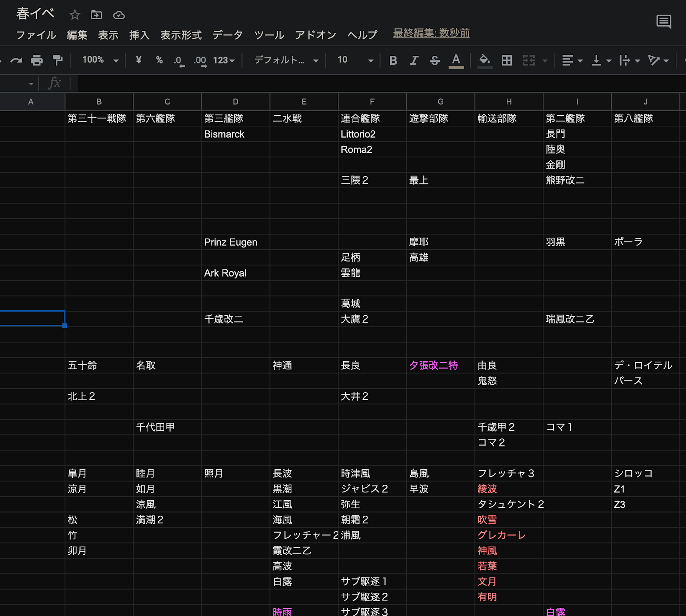The height and width of the screenshot is (616, 686).
Task: Select column J header
Action: 645,102
